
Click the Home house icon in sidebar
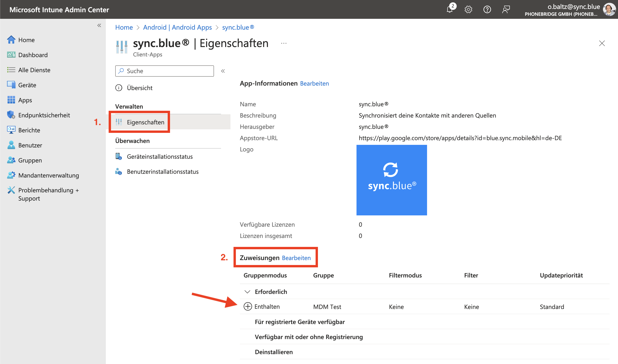pyautogui.click(x=11, y=40)
